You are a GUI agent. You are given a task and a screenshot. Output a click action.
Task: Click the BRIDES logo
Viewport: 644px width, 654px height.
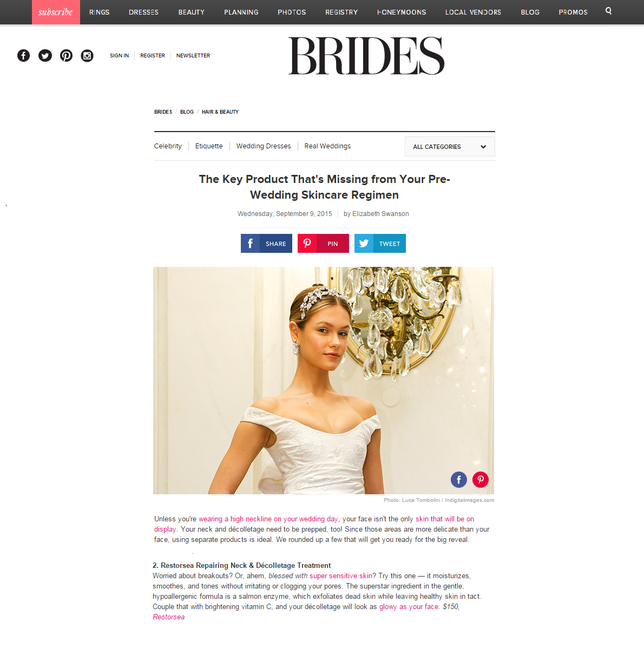click(366, 56)
